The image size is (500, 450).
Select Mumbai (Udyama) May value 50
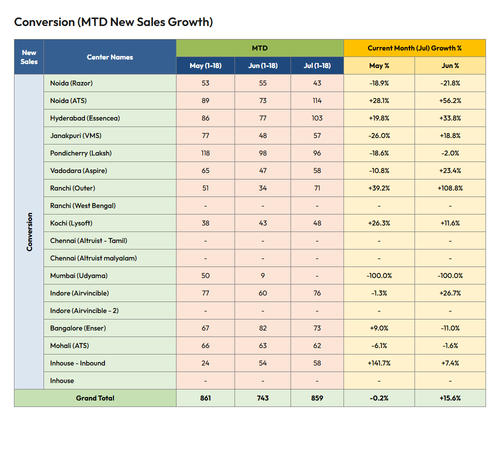(206, 276)
